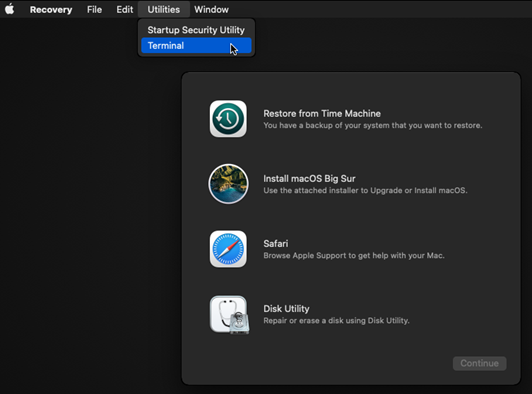Click the 'Repair or erase a disk' description

pyautogui.click(x=336, y=321)
